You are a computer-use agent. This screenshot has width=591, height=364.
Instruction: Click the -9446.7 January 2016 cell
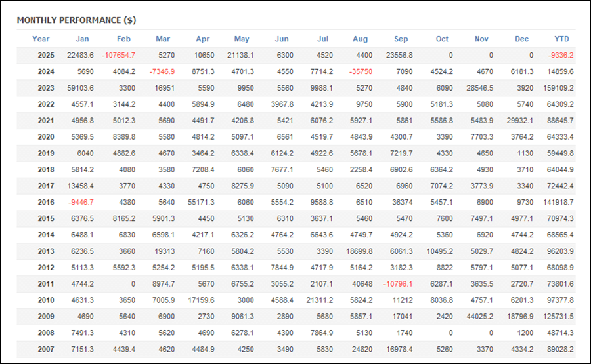pyautogui.click(x=81, y=203)
